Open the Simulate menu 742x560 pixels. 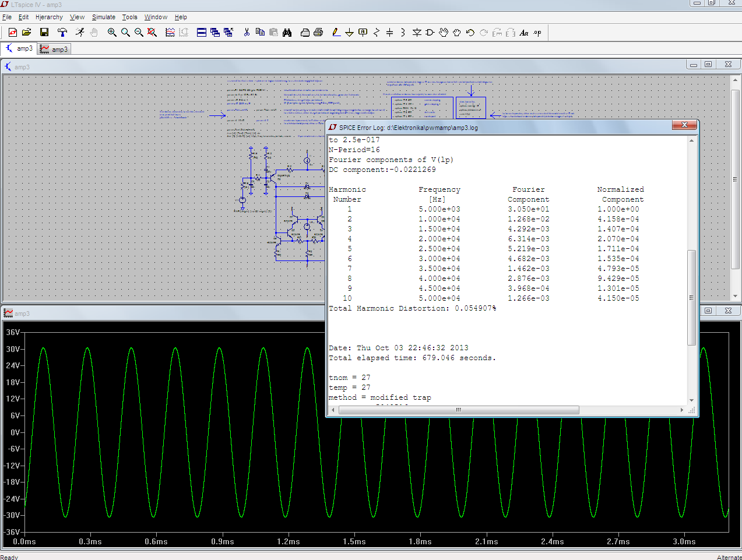point(103,17)
